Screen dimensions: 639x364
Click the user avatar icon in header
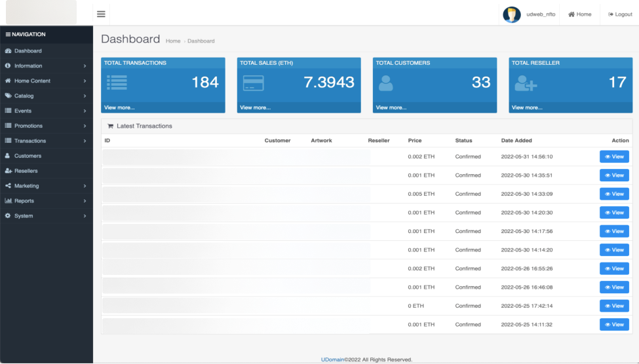click(511, 14)
